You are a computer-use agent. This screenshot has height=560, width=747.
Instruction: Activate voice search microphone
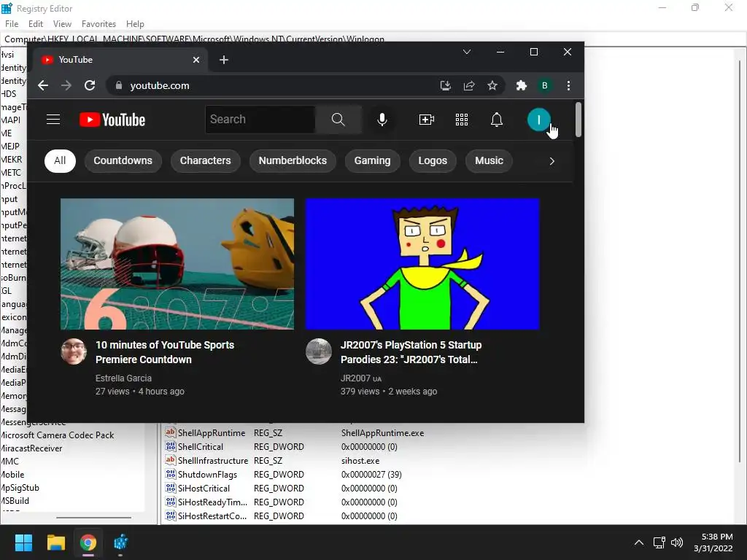(x=382, y=119)
